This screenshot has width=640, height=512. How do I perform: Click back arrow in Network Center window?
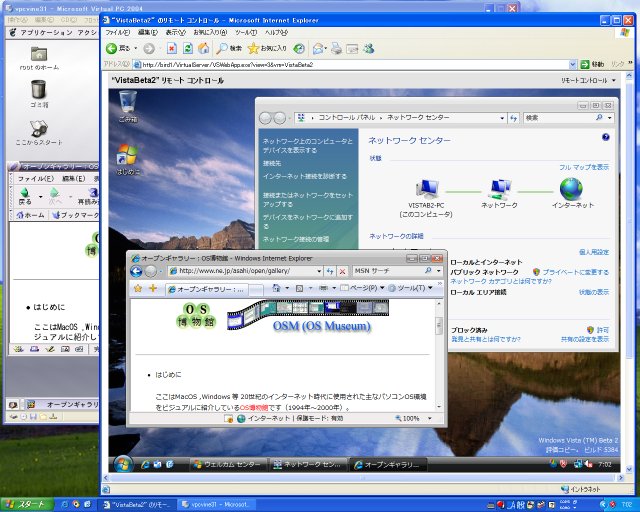pyautogui.click(x=265, y=118)
